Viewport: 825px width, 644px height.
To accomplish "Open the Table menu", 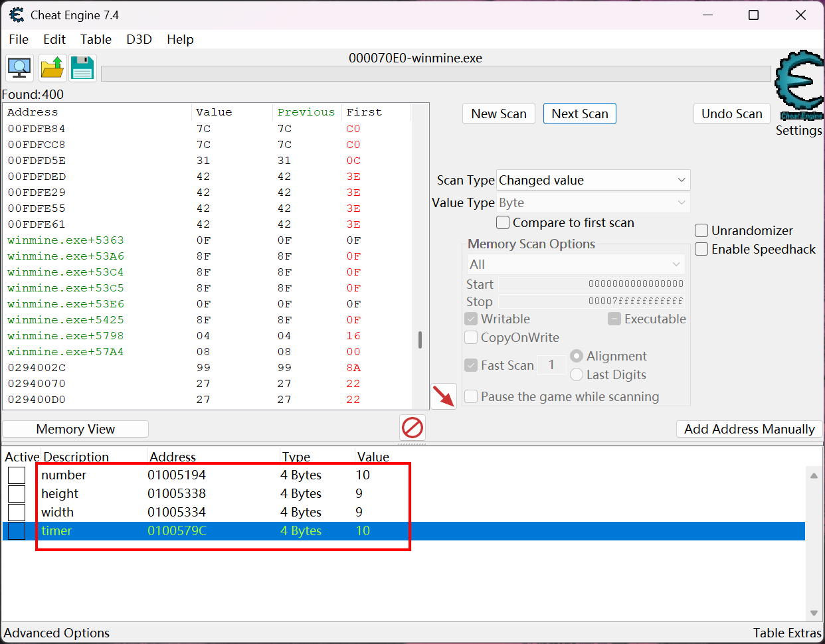I will (96, 39).
